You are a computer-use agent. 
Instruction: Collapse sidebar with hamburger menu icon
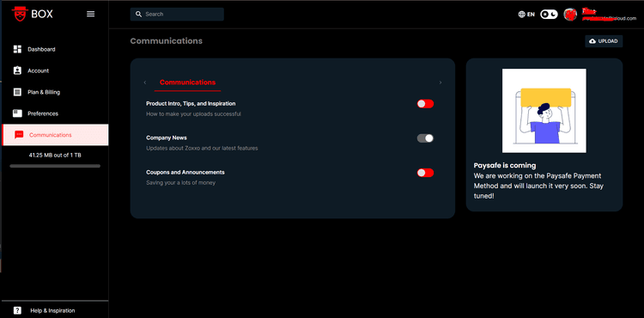tap(91, 14)
